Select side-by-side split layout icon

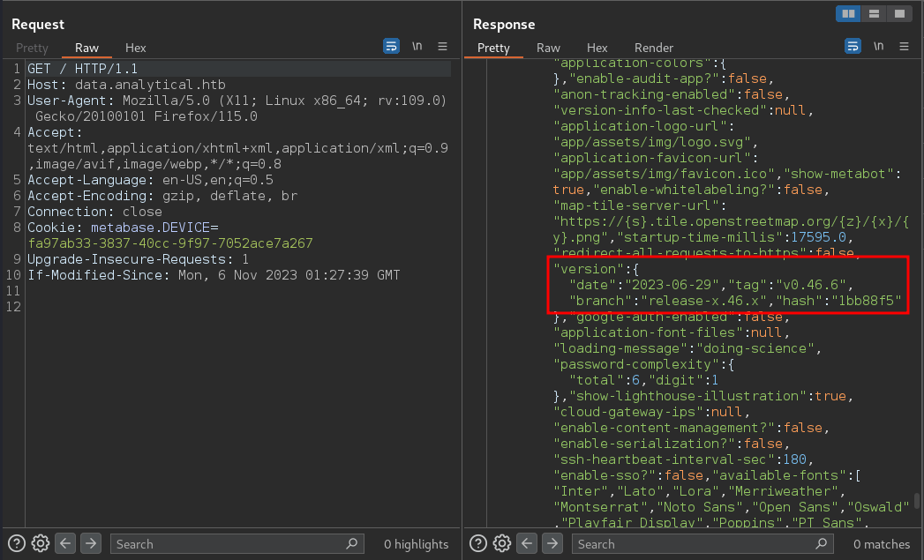[849, 13]
